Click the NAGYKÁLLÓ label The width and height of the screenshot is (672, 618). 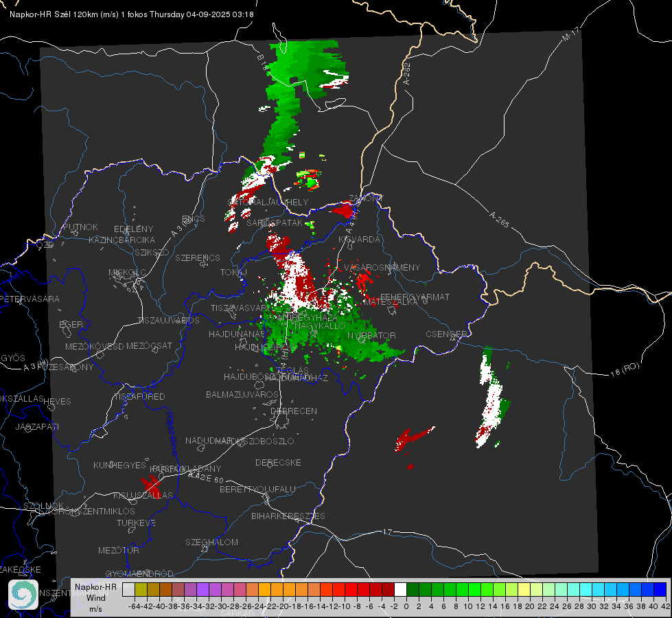(x=320, y=325)
